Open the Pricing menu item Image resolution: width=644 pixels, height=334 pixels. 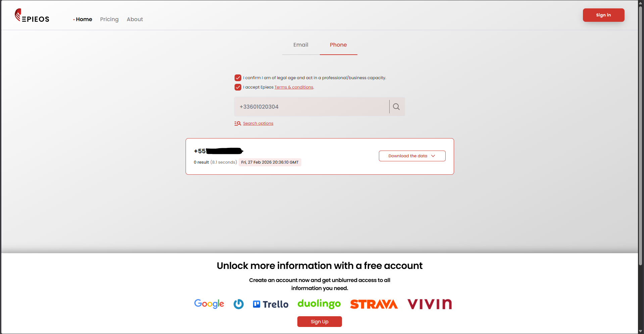109,19
